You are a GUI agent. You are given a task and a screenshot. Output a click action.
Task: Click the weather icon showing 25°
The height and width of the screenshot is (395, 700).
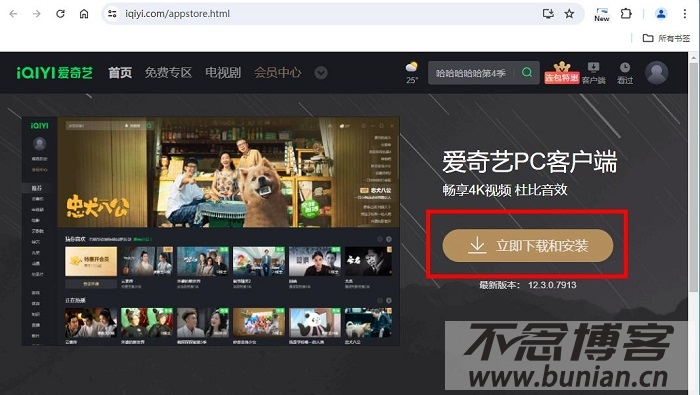tap(412, 73)
